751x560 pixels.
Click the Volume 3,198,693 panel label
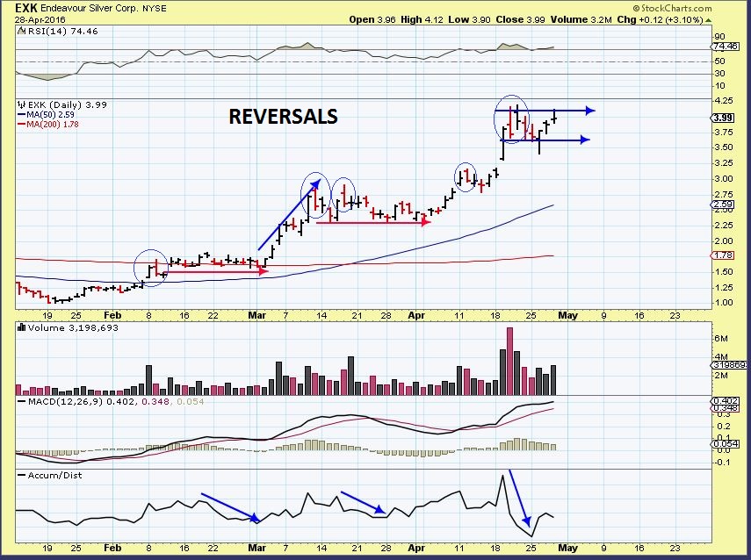click(x=73, y=328)
